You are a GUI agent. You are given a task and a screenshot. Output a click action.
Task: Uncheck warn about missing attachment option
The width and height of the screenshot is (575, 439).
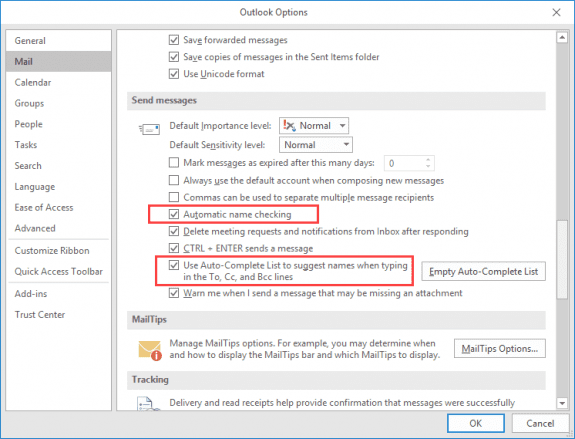[174, 293]
